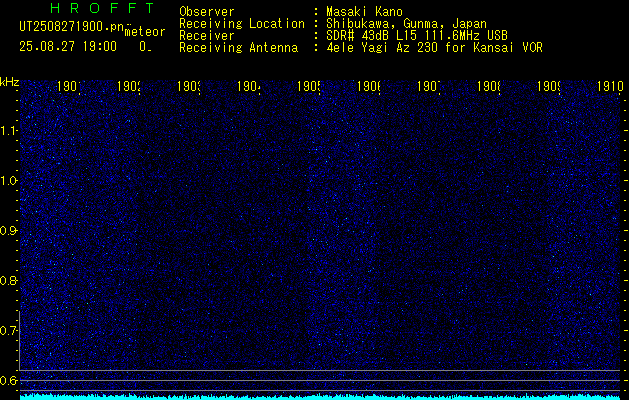The height and width of the screenshot is (400, 629).
Task: Click the Receiver label
Action: point(207,36)
